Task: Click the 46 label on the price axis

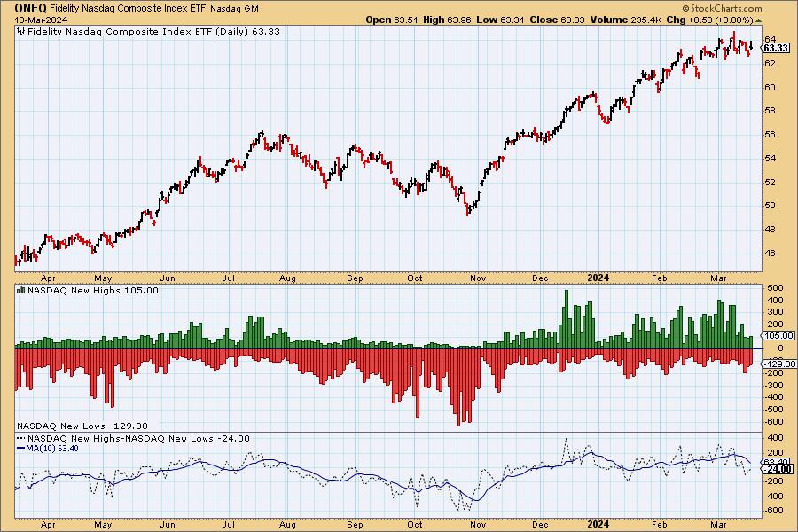Action: coord(770,253)
